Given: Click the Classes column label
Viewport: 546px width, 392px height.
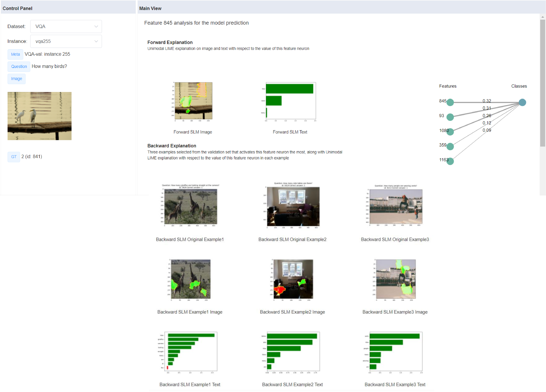Looking at the screenshot, I should click(519, 86).
